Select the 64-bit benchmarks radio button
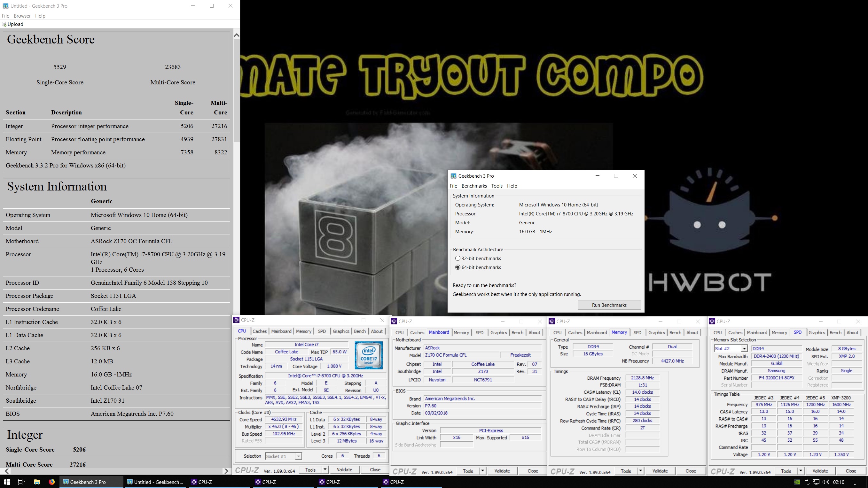Image resolution: width=868 pixels, height=488 pixels. pyautogui.click(x=457, y=267)
